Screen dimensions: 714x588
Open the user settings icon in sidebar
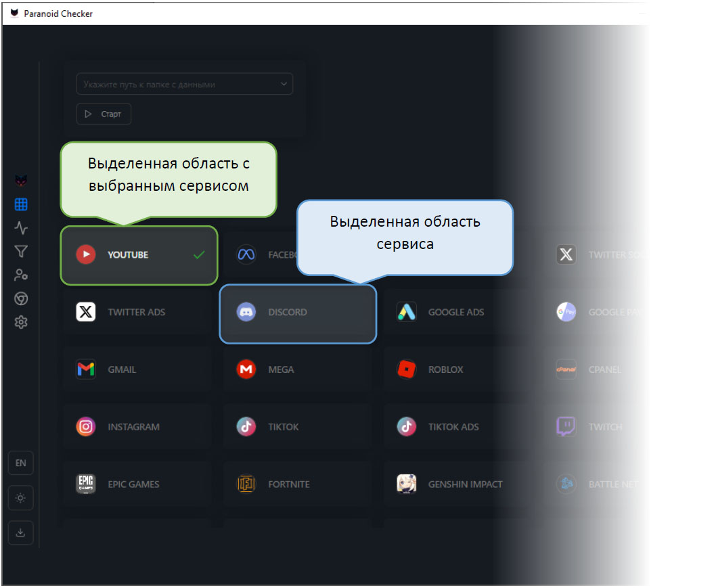pyautogui.click(x=21, y=275)
